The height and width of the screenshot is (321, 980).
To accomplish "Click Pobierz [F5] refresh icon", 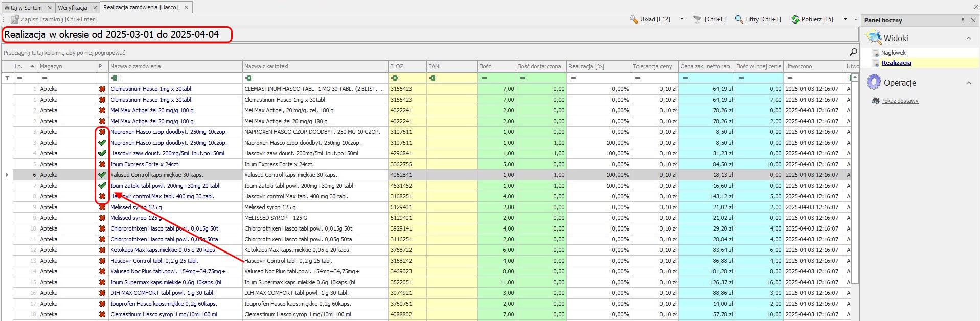I will 795,19.
